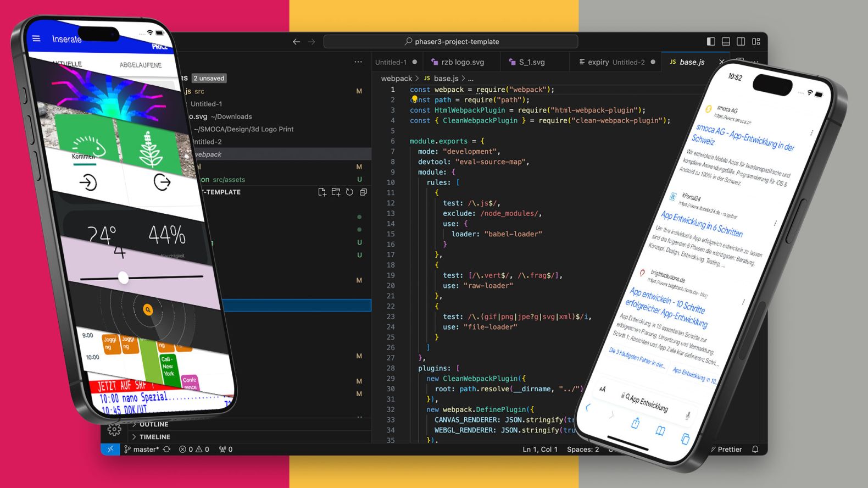Expand the Outline section
The image size is (868, 488).
153,424
